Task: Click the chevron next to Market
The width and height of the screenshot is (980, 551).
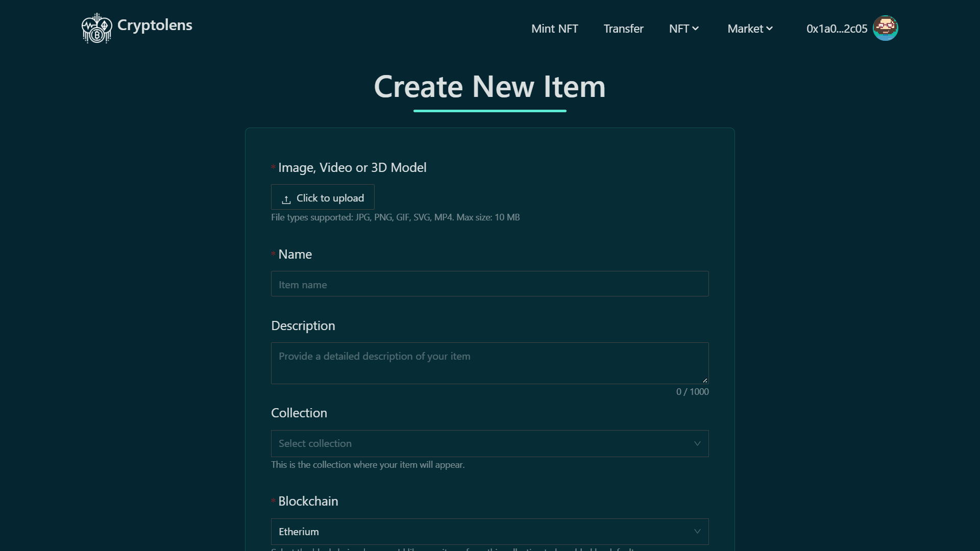Action: 770,29
